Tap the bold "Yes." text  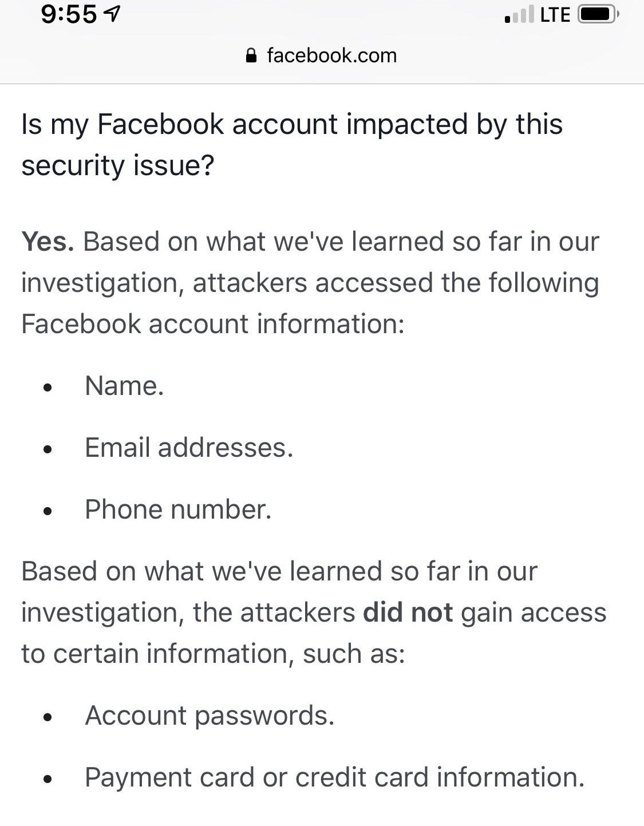click(x=48, y=242)
